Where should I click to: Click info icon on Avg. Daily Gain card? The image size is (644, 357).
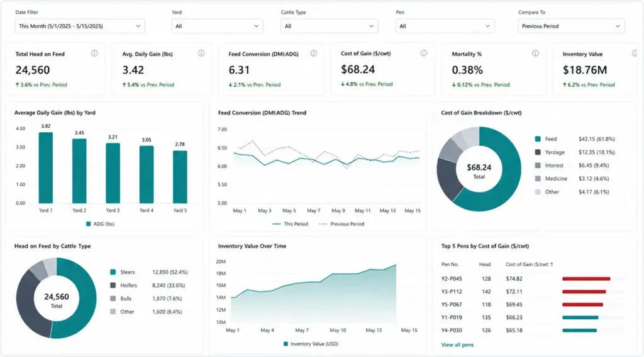tap(201, 54)
